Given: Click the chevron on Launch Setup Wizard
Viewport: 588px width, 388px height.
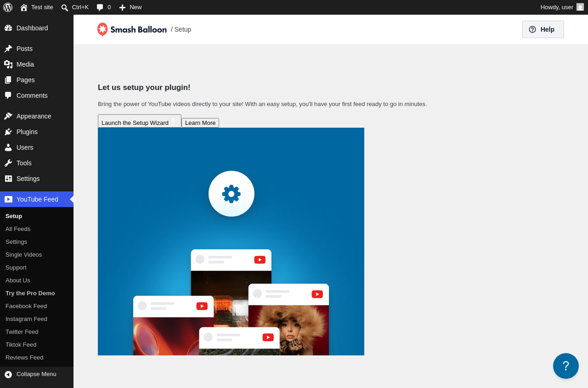Looking at the screenshot, I should 174,120.
